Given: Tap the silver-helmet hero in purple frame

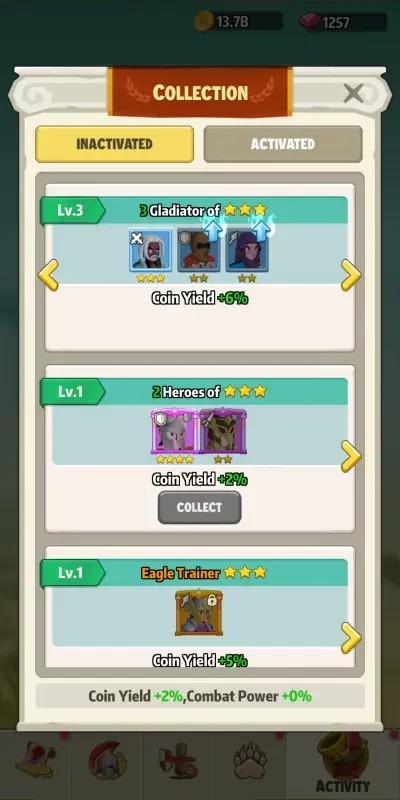Looking at the screenshot, I should point(174,432).
